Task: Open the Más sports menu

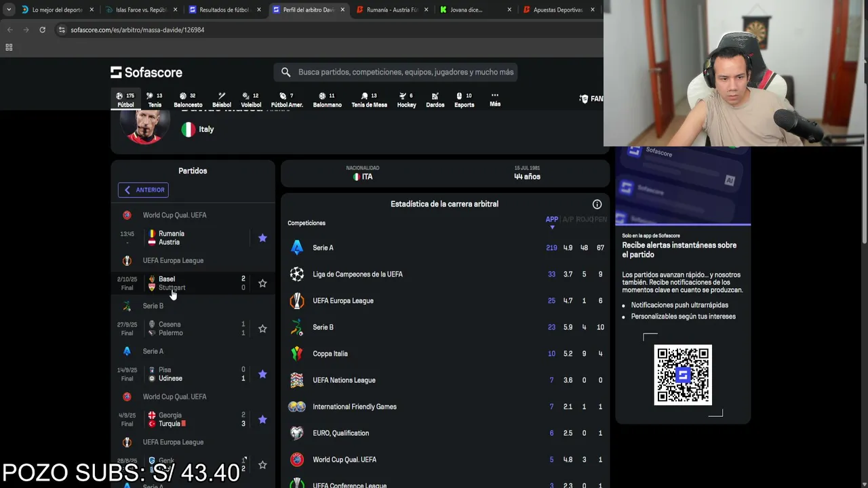Action: click(495, 100)
